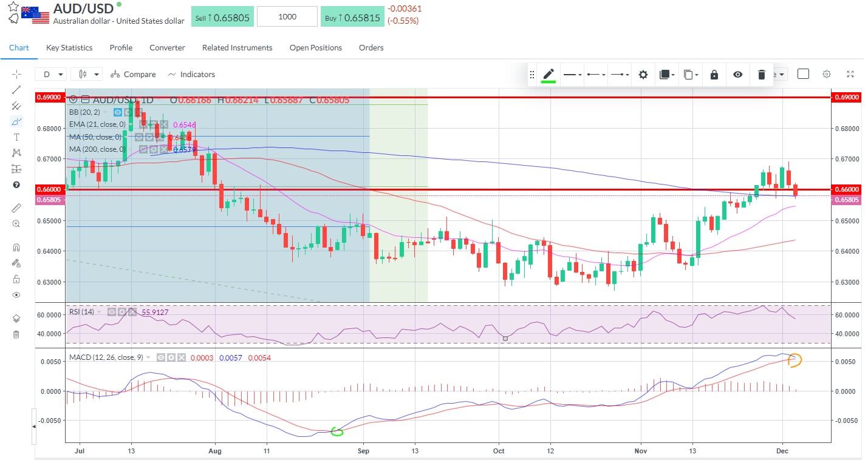Remove drawings with left toolbar trash icon

pyautogui.click(x=16, y=334)
